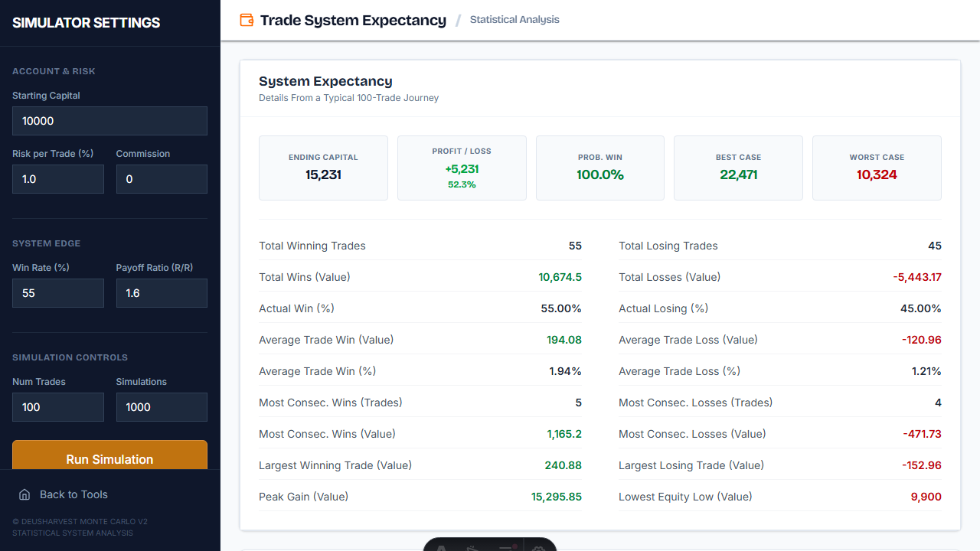The image size is (980, 551).
Task: Adjust the slider control icon in the floating toolbar
Action: coord(507,548)
